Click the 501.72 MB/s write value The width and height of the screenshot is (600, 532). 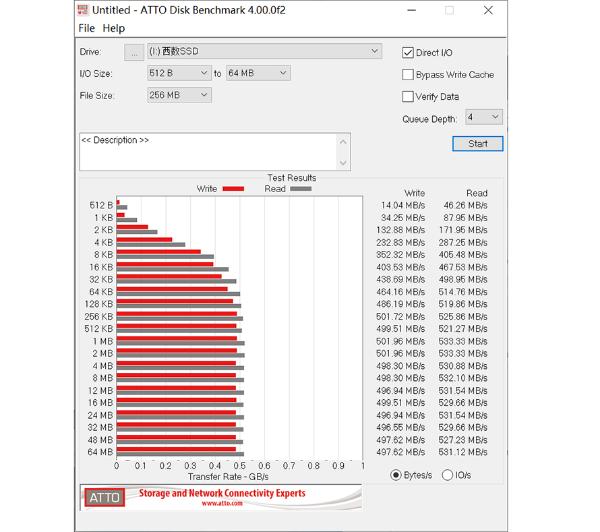click(401, 317)
